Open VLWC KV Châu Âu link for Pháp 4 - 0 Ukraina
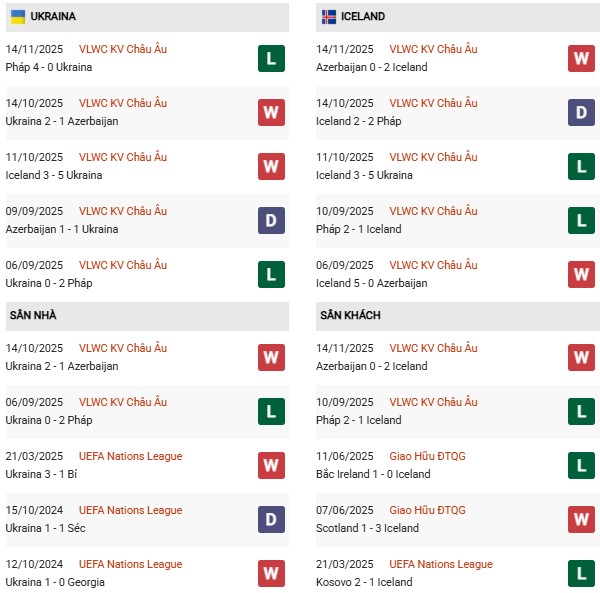This screenshot has height=593, width=600. click(122, 49)
